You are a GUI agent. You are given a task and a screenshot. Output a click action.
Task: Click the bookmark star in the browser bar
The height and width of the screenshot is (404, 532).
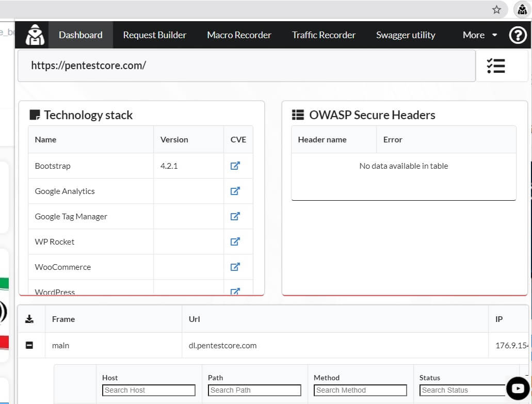click(496, 9)
